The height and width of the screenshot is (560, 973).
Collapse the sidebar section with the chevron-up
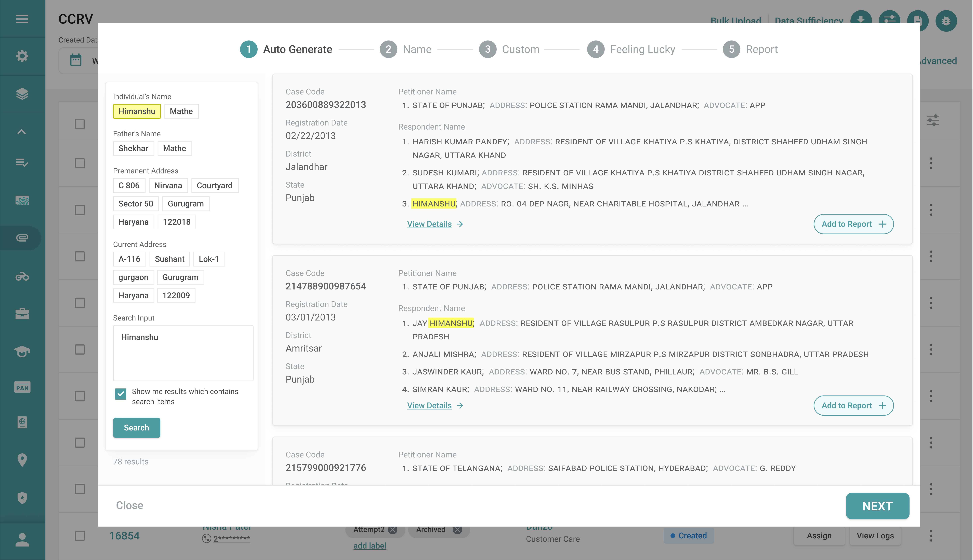[22, 132]
